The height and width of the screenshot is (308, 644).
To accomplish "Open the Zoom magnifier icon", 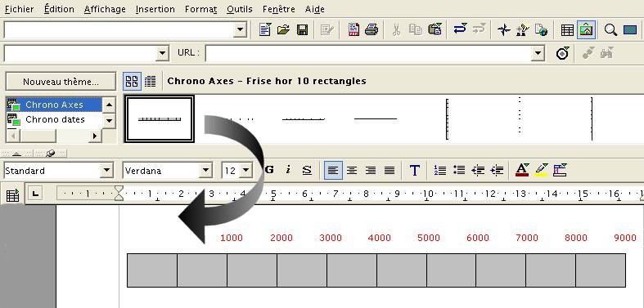I will point(610,30).
